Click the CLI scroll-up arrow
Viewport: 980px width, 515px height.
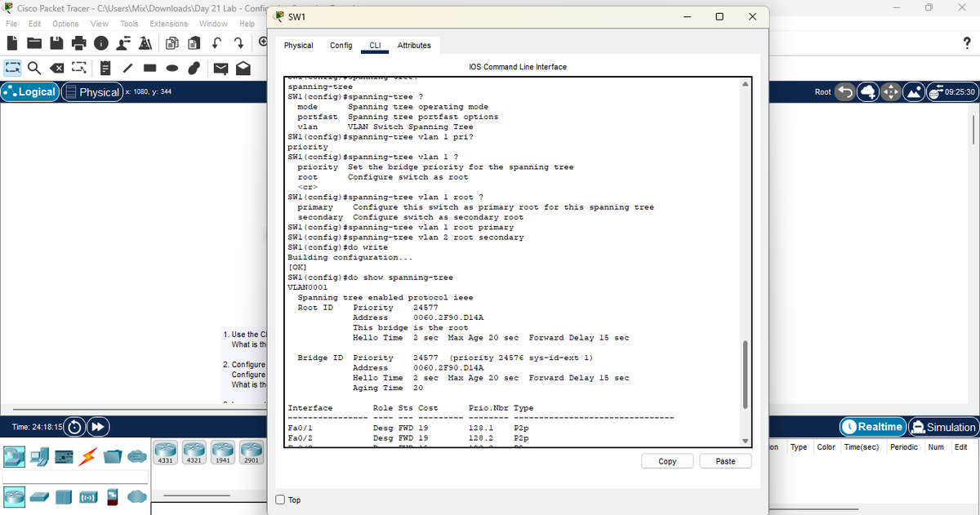(744, 83)
